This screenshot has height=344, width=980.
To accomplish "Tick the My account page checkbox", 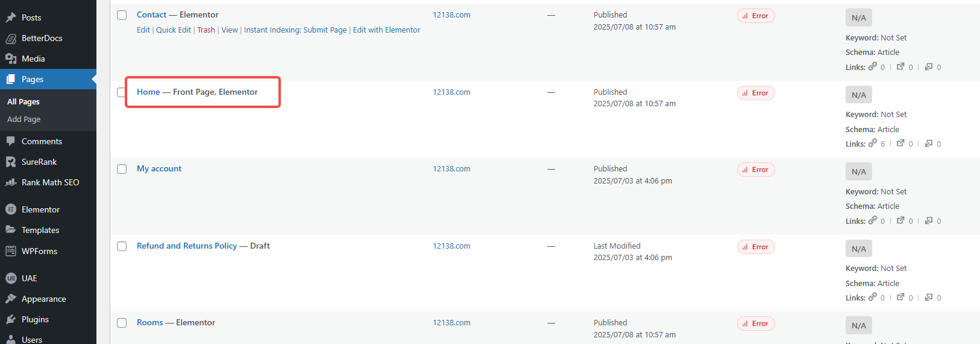I will [122, 169].
